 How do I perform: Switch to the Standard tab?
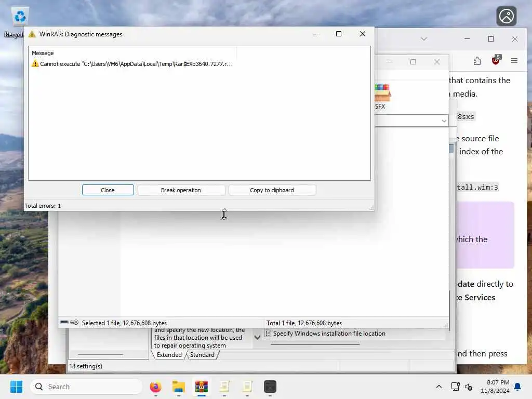(202, 354)
